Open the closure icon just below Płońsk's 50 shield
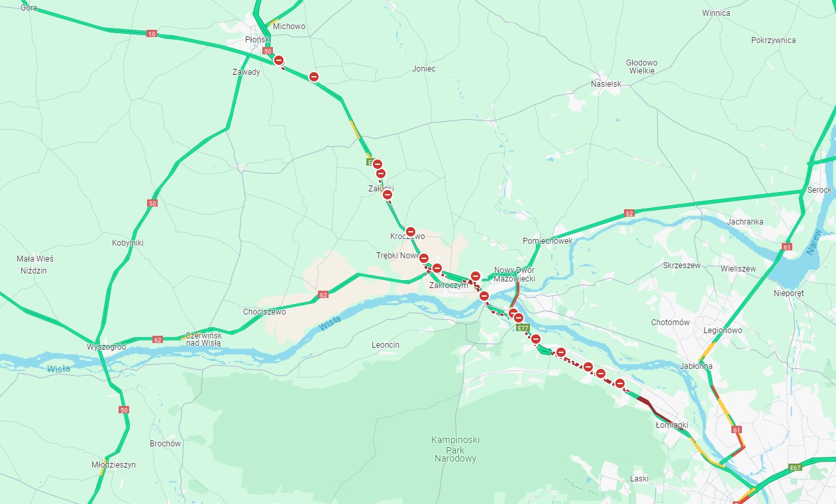836x504 pixels. [x=280, y=60]
